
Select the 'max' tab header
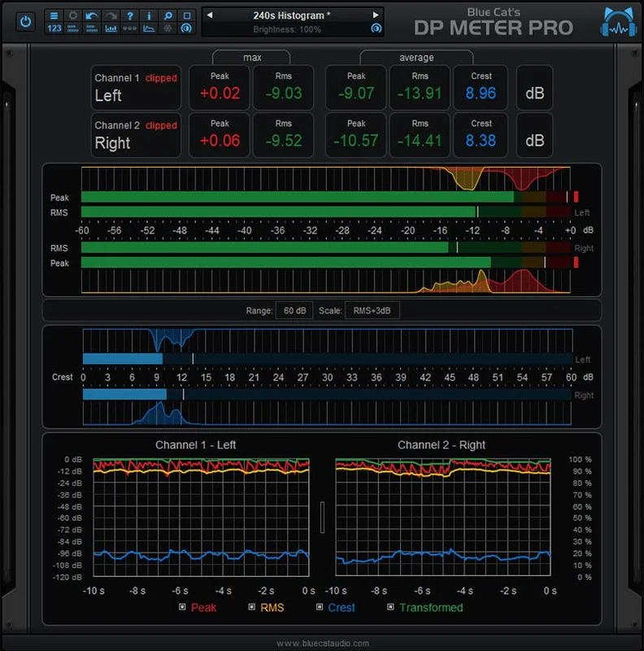tap(252, 57)
